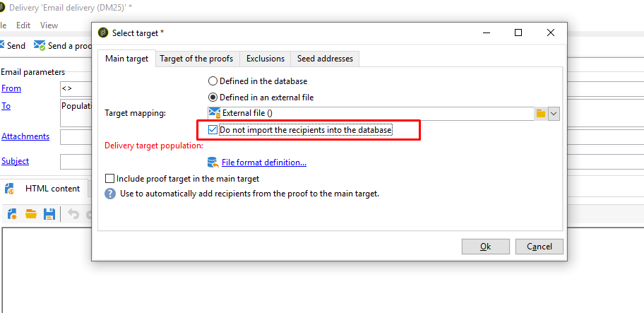Click the undo arrow in HTML toolbar
The height and width of the screenshot is (313, 644).
coord(73,214)
